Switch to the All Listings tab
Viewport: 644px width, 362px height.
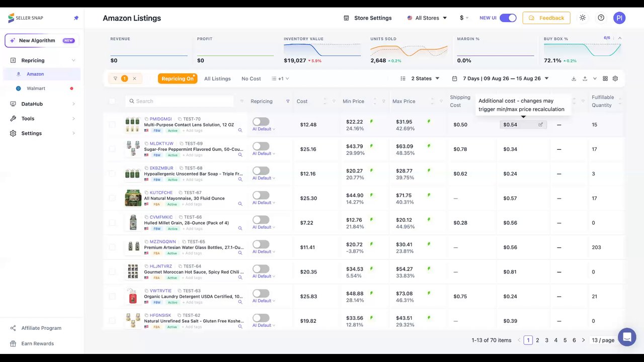(x=217, y=78)
